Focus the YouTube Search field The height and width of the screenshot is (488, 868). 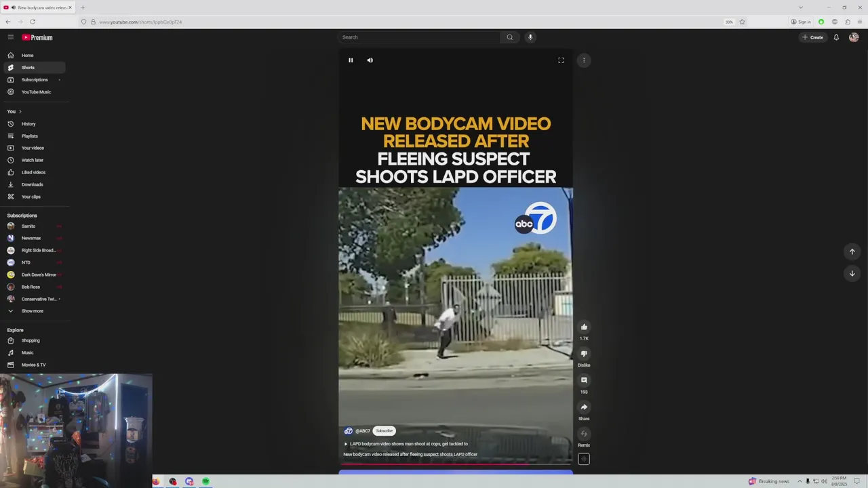[420, 37]
